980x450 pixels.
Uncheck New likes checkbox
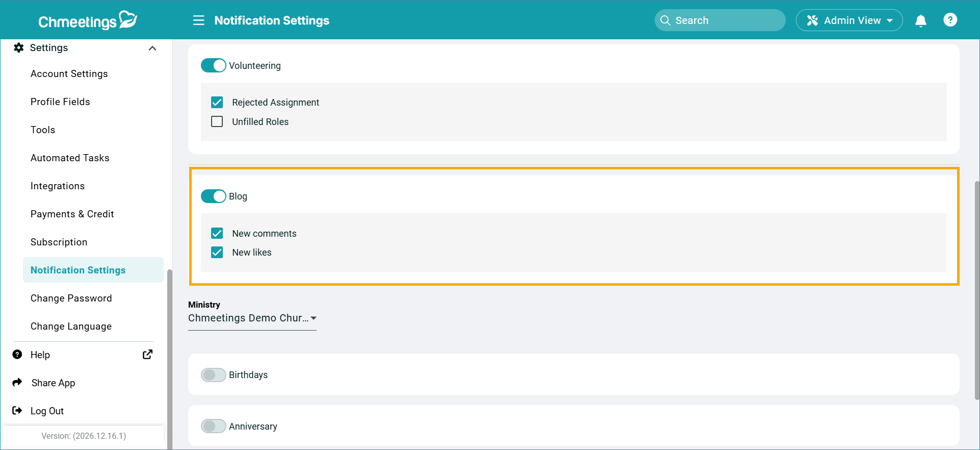(x=217, y=252)
